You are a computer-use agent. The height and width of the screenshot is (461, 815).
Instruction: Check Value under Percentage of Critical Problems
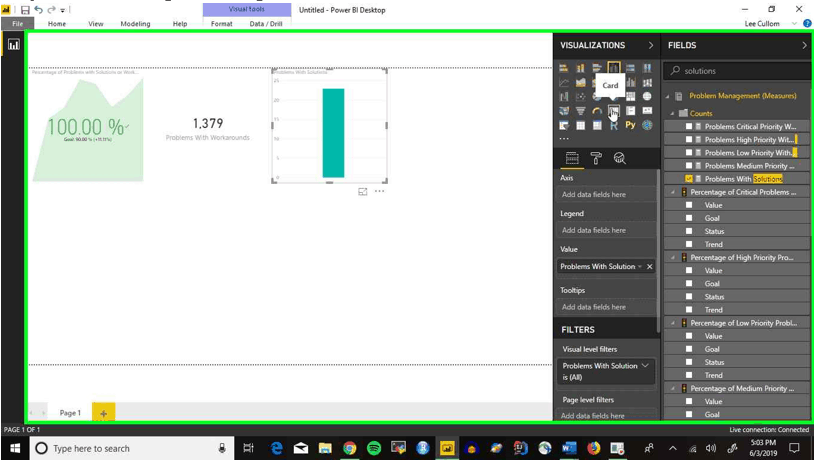pos(689,205)
